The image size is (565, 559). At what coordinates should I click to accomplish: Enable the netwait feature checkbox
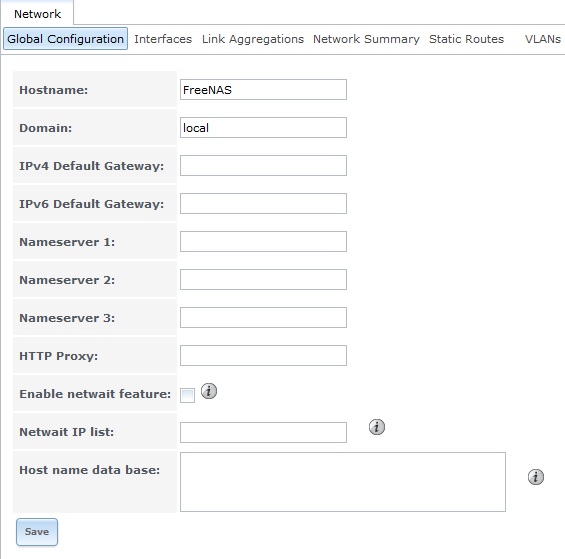click(x=187, y=395)
